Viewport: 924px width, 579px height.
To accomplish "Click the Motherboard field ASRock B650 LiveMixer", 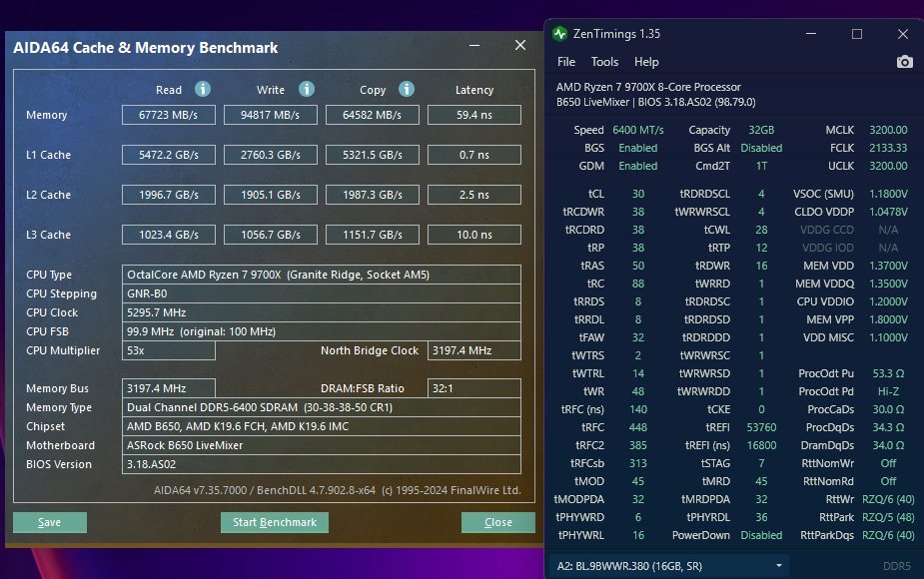I will (x=322, y=445).
